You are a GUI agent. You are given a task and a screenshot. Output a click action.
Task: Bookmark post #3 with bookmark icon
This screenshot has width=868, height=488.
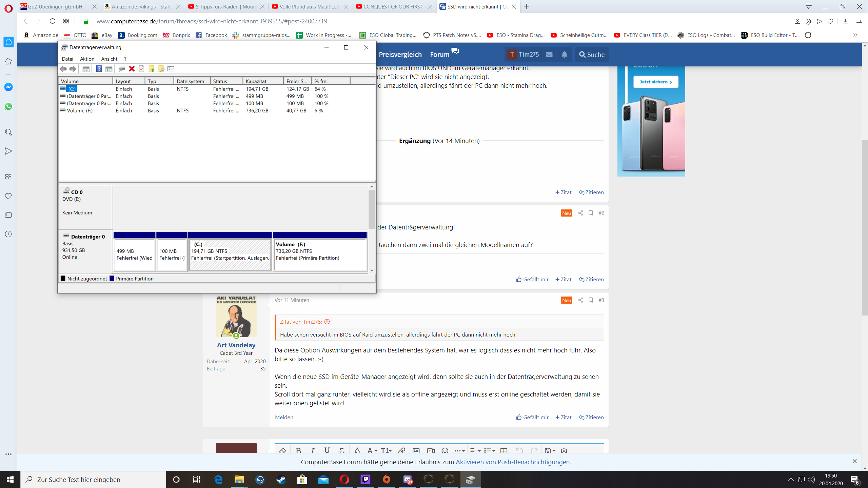click(x=591, y=300)
